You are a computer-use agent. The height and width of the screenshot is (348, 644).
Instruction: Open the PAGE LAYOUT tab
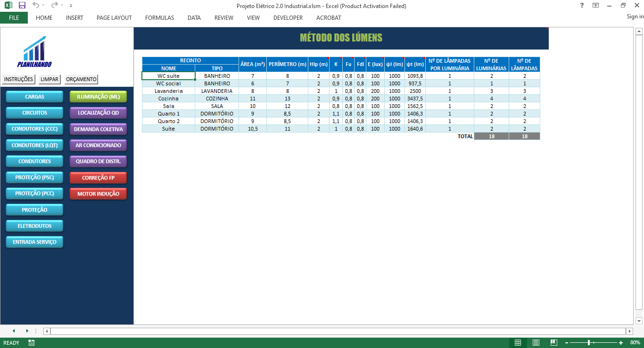click(x=114, y=18)
